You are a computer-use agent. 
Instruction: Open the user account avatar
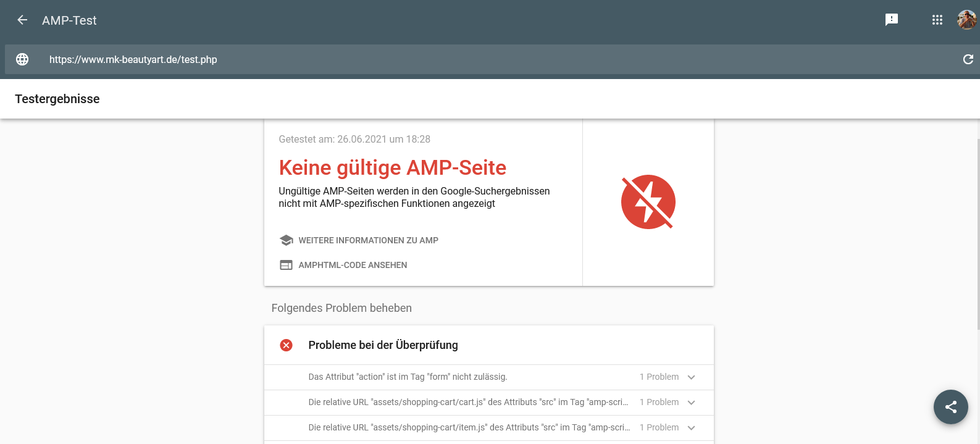coord(966,20)
